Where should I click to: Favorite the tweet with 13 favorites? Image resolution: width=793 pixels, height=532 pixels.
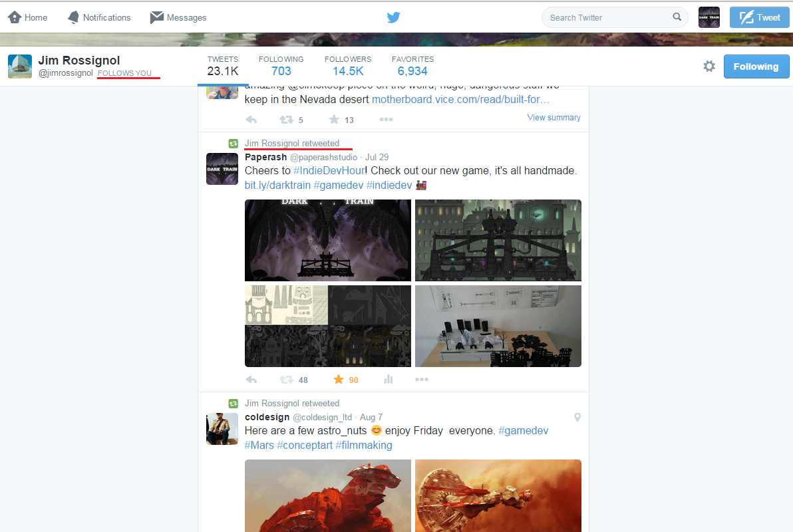(334, 119)
